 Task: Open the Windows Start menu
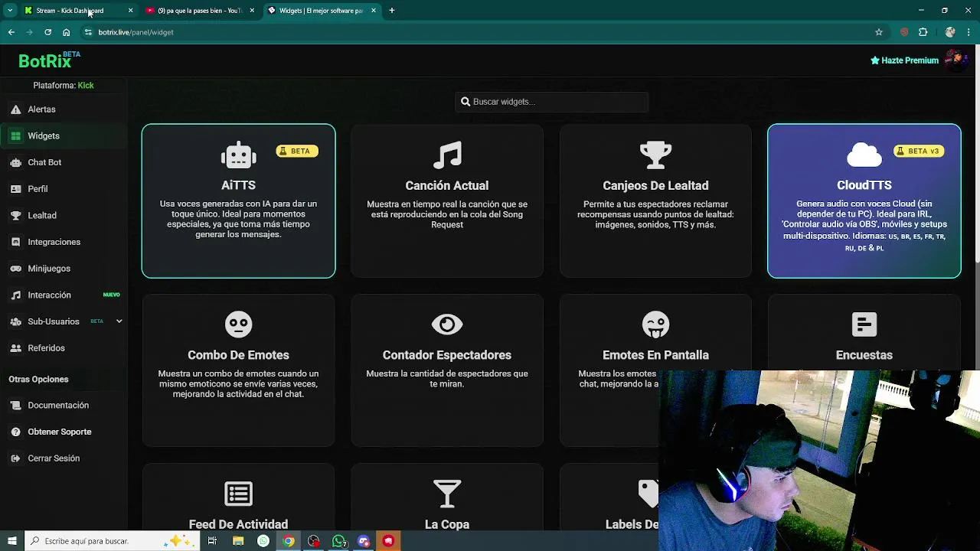click(11, 541)
